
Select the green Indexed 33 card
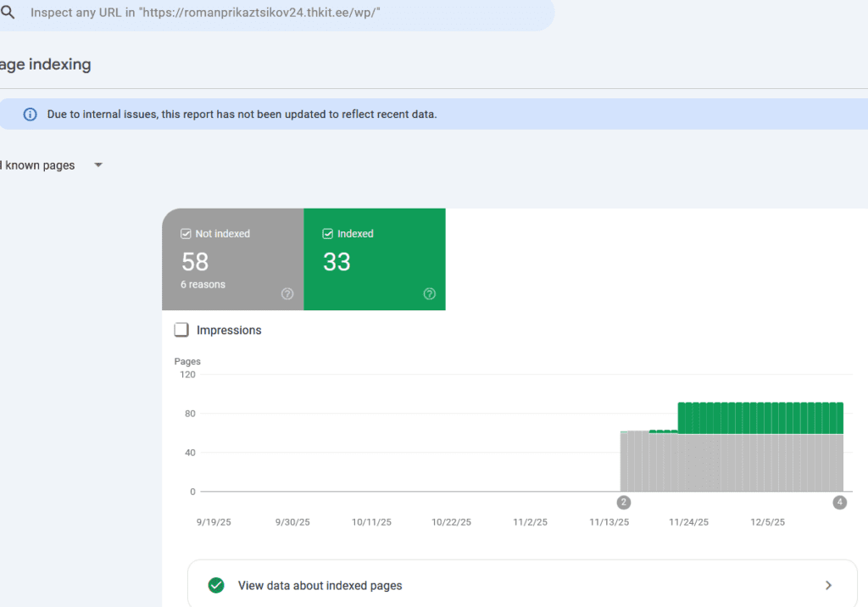[374, 259]
